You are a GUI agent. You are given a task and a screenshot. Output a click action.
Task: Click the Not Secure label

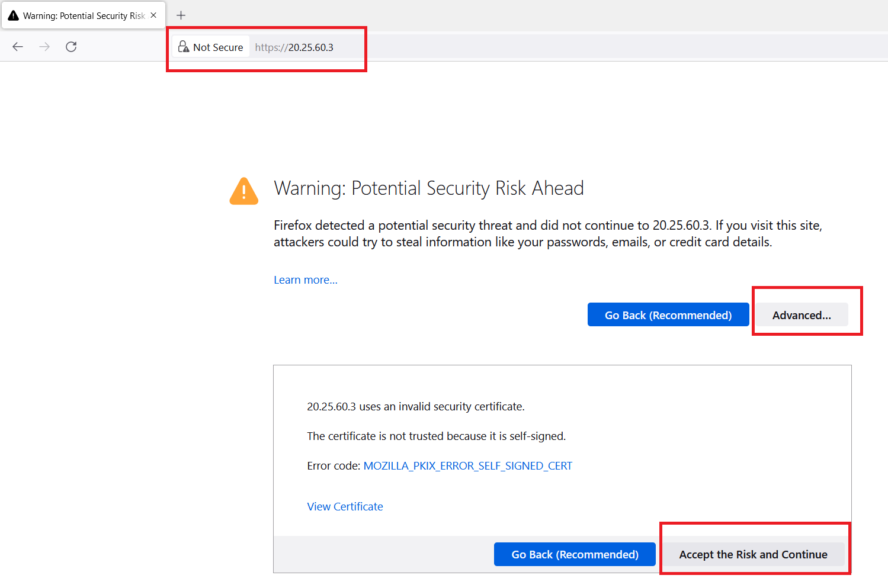pos(217,47)
